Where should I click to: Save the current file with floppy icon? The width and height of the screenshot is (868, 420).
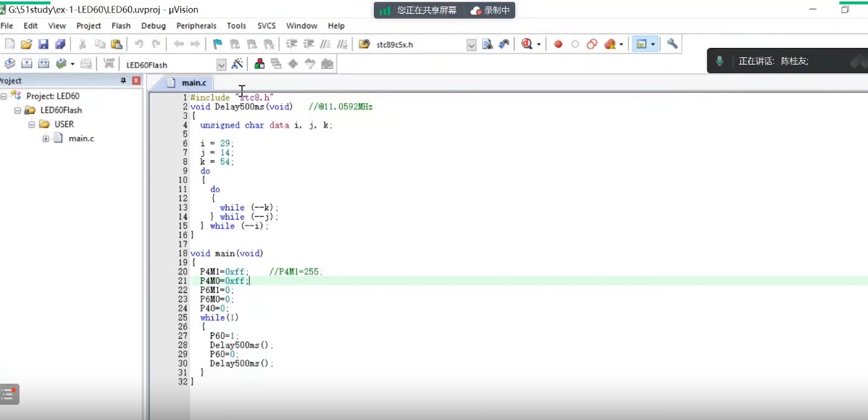tap(43, 44)
